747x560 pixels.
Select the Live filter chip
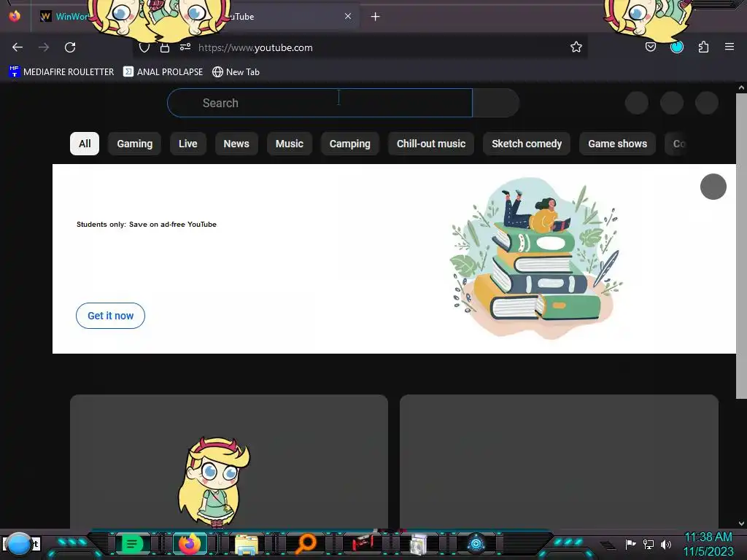click(187, 144)
